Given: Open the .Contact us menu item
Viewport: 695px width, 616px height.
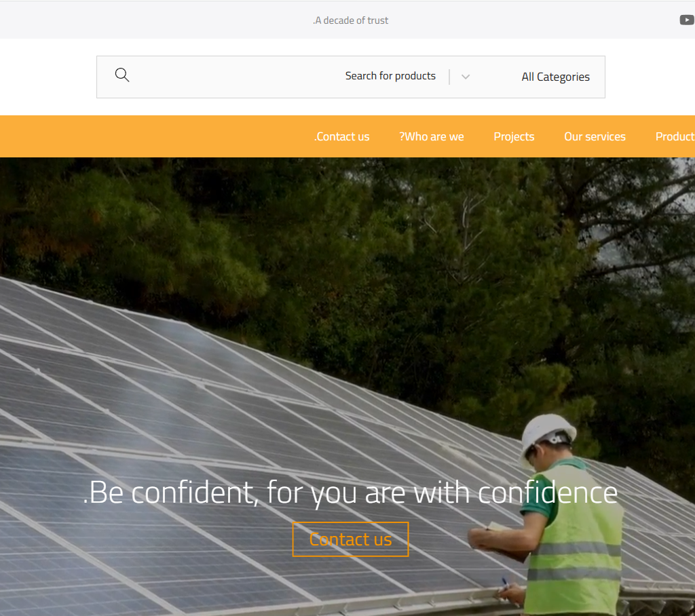Looking at the screenshot, I should point(342,136).
